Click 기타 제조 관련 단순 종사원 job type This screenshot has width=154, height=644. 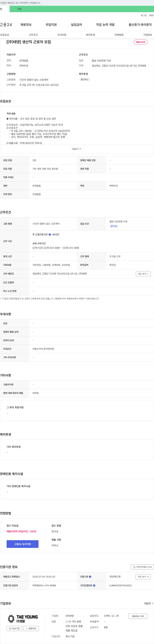tap(45, 169)
